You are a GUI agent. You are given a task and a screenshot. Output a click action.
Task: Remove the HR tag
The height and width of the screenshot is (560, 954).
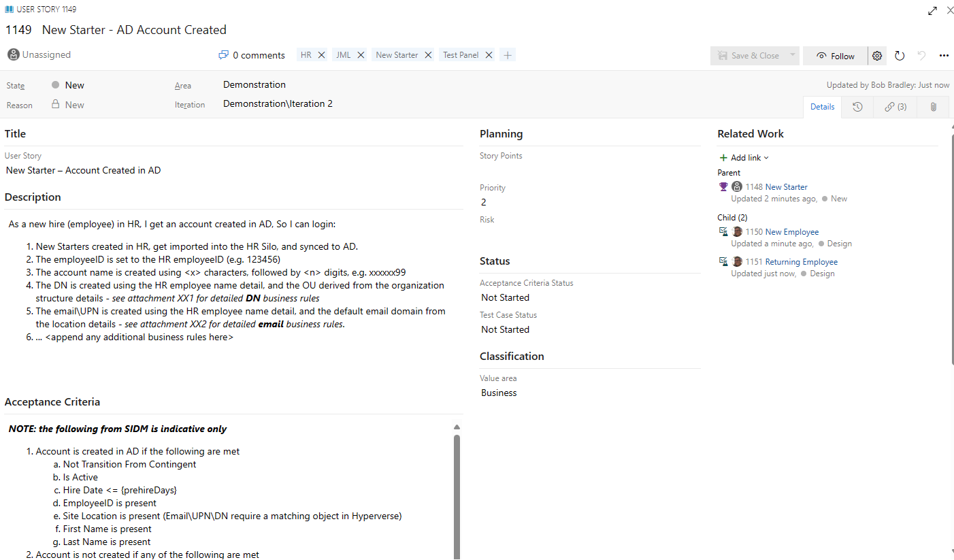(321, 54)
